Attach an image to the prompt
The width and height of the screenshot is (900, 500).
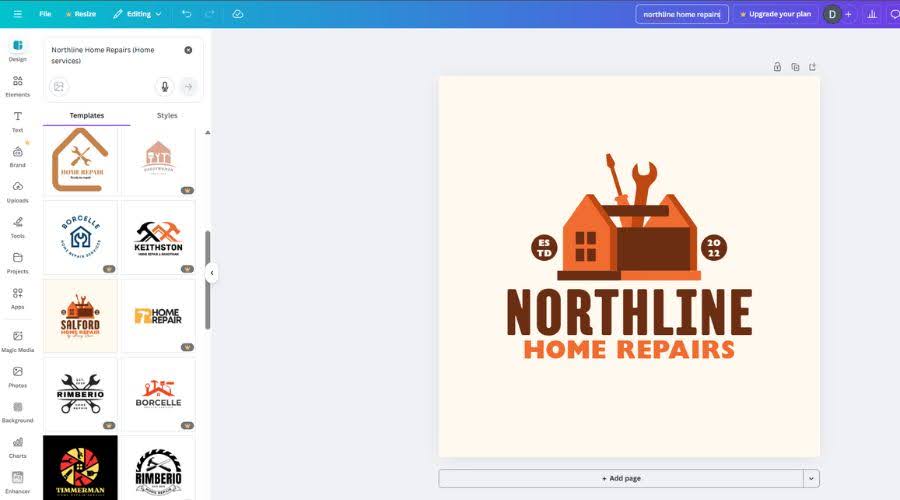tap(59, 87)
